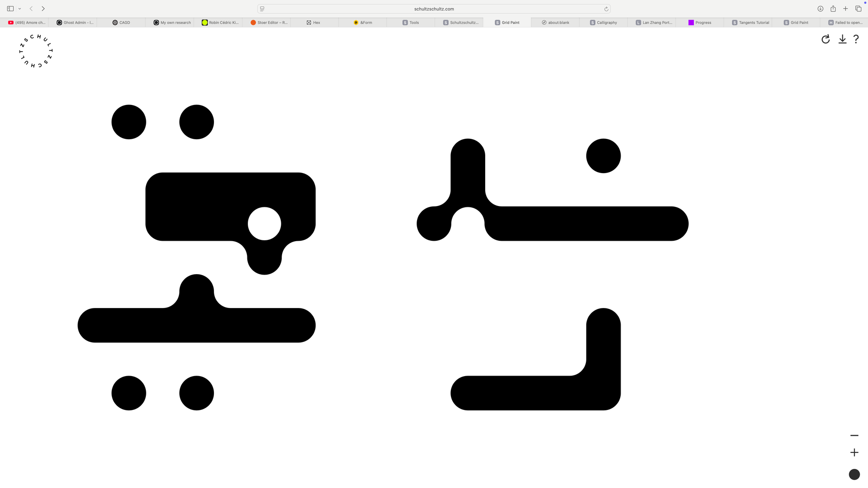Click the download artwork arrow icon
This screenshot has height=488, width=868.
842,39
